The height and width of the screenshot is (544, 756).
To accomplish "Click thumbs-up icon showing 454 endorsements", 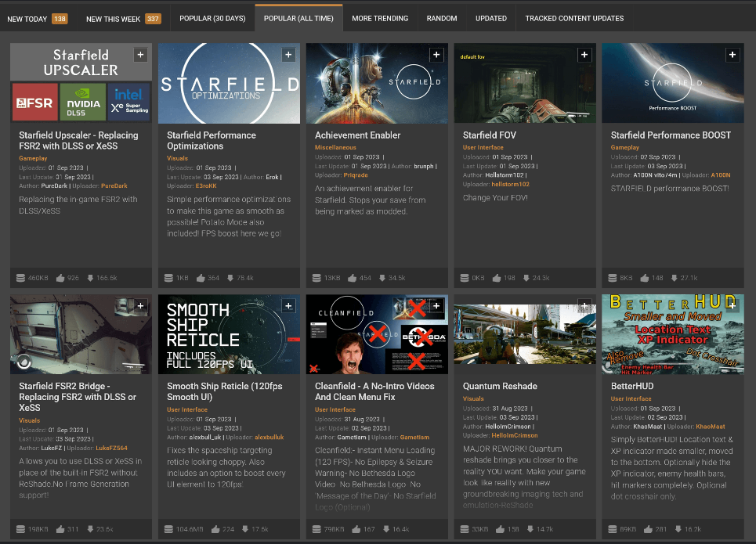I will coord(352,278).
